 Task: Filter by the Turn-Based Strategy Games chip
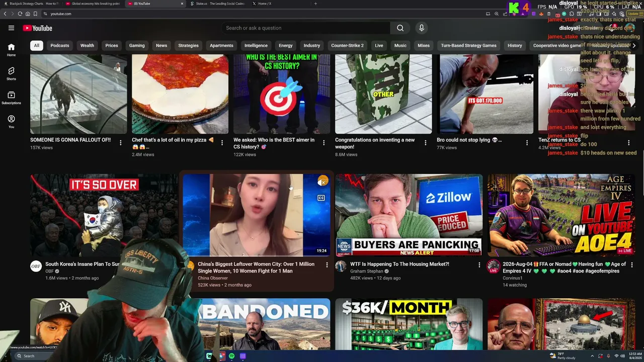(x=468, y=46)
